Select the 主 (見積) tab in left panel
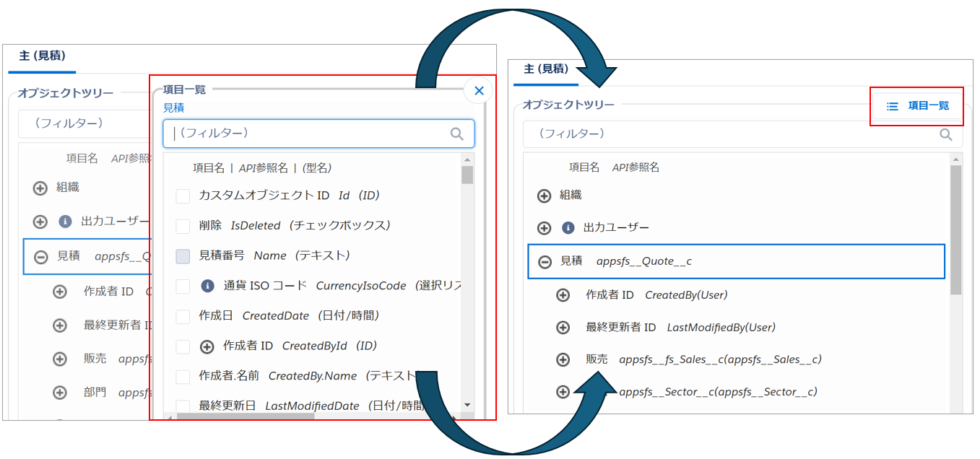This screenshot has width=980, height=459. 42,56
